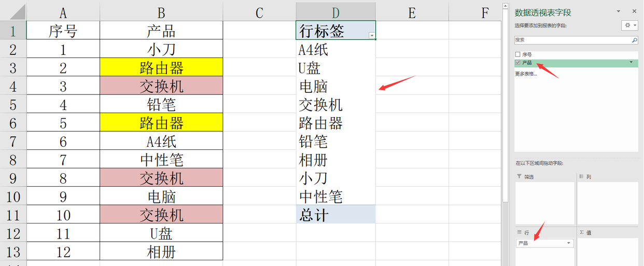Select row header 13
644x266 pixels.
click(13, 252)
